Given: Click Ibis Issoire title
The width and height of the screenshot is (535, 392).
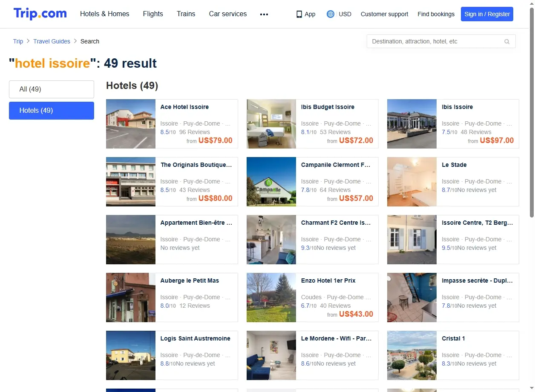Looking at the screenshot, I should pyautogui.click(x=457, y=107).
